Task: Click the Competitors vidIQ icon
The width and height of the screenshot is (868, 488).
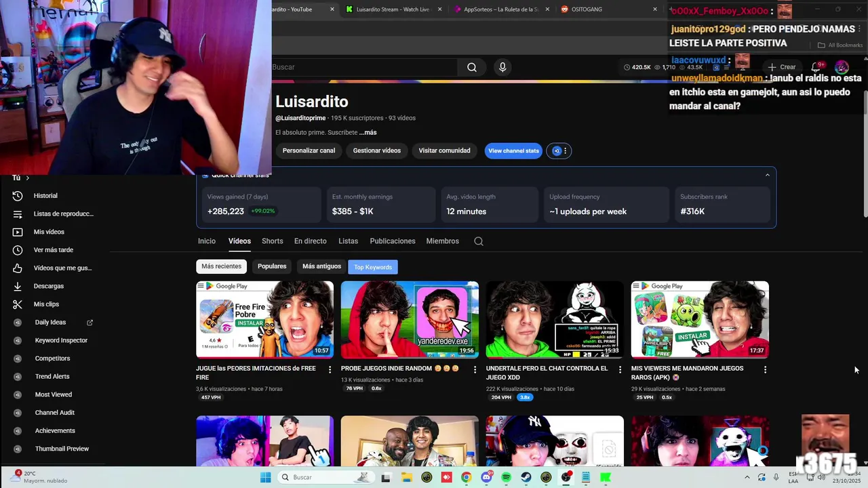Action: 18,359
